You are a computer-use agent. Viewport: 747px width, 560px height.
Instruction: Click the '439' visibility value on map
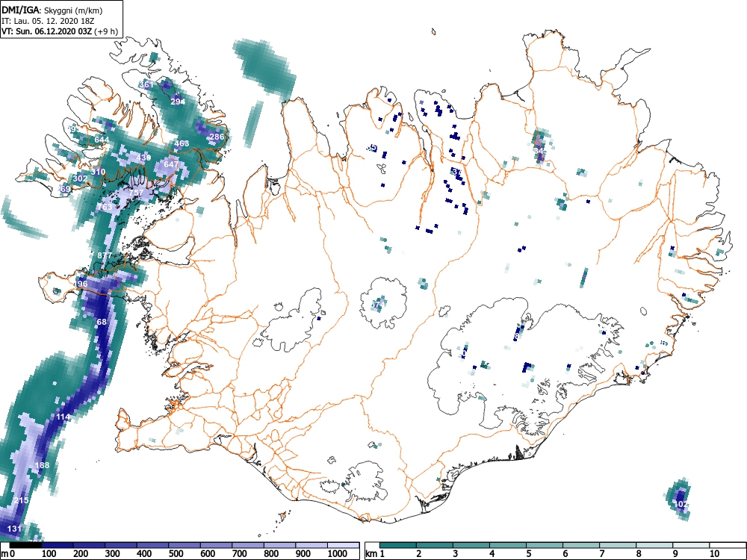(143, 158)
